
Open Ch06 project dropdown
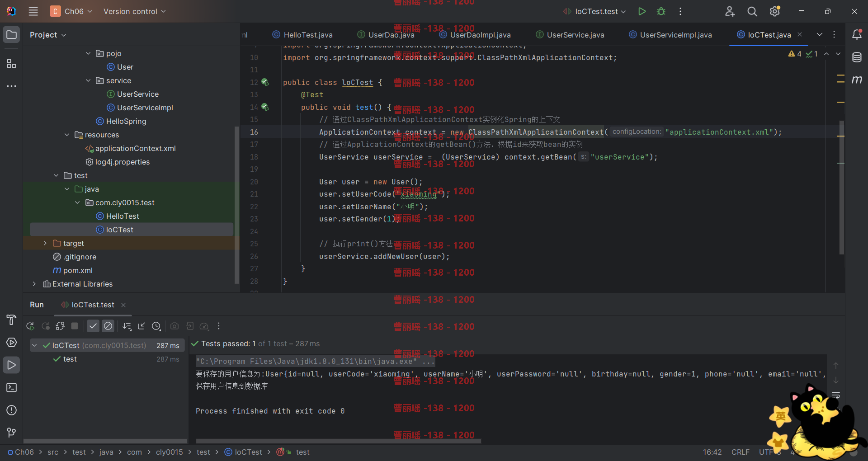click(x=71, y=11)
